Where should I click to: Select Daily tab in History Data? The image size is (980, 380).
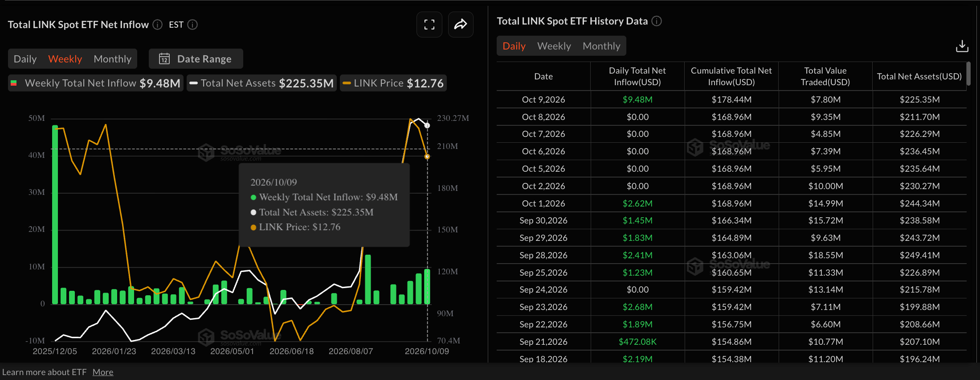(x=514, y=46)
